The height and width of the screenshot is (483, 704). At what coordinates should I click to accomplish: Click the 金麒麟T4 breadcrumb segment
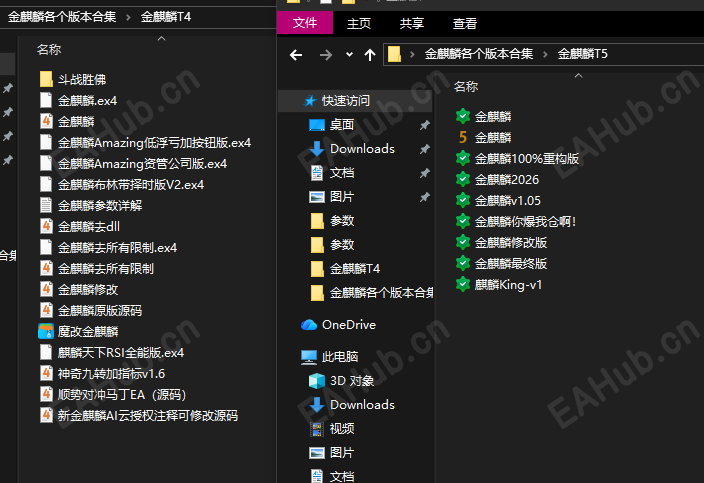(x=166, y=17)
